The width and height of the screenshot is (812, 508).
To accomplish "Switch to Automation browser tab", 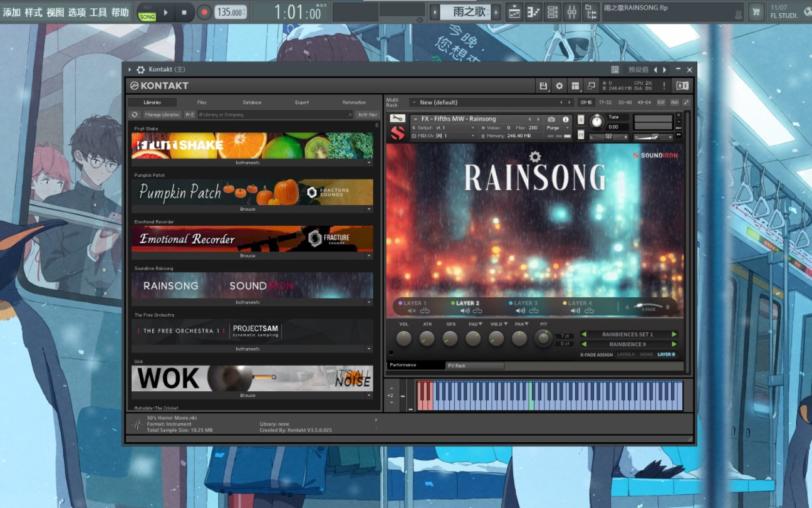I will click(354, 102).
